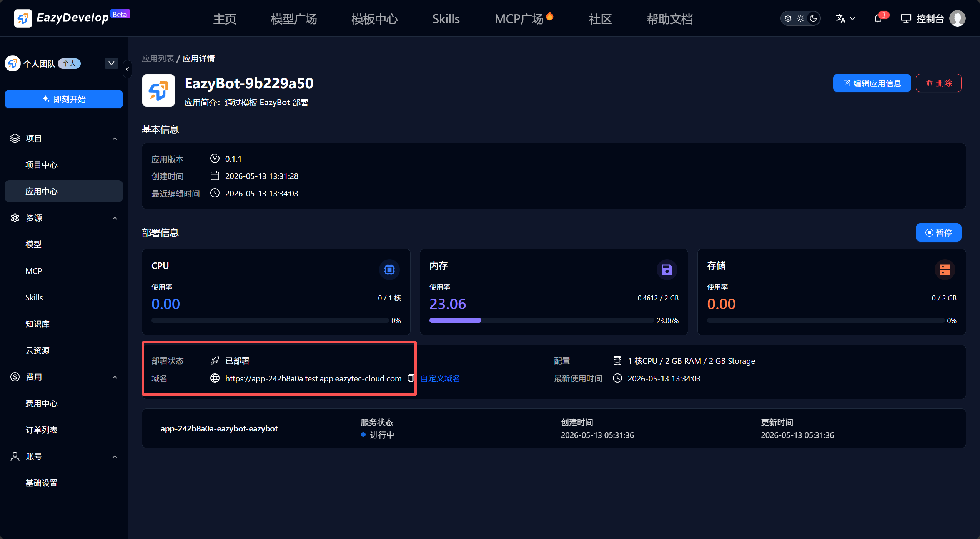Click the 应用版本 version icon
980x539 pixels.
pyautogui.click(x=215, y=159)
